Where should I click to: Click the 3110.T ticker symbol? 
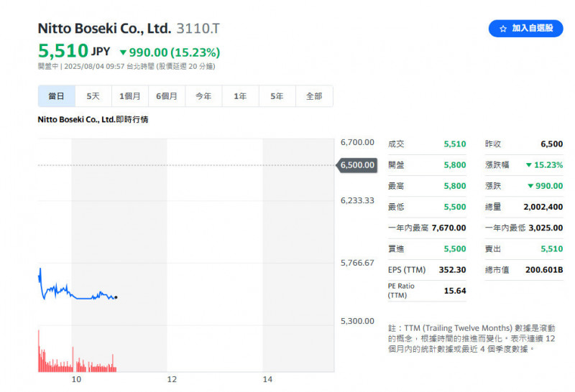(x=198, y=28)
